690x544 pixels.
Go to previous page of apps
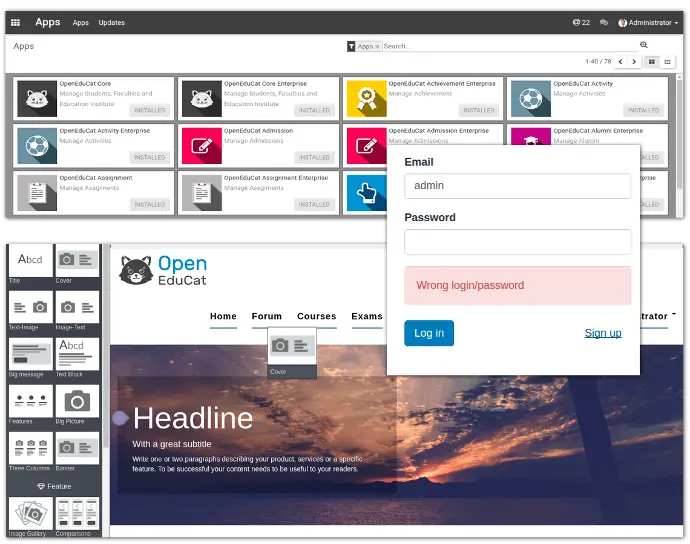(x=620, y=62)
